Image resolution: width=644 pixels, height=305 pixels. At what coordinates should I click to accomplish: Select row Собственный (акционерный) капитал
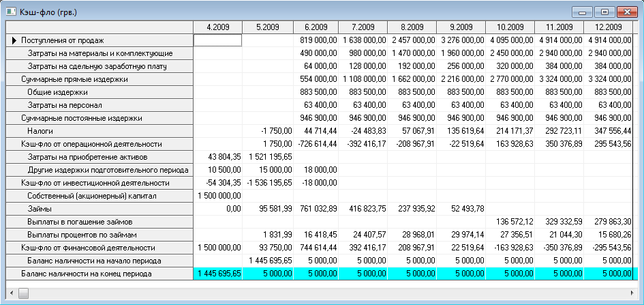99,196
